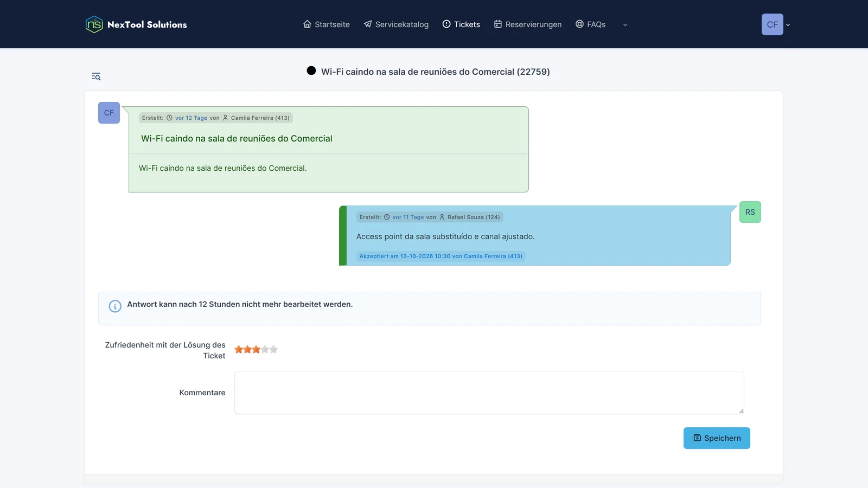868x488 pixels.
Task: Open the Tickets menu item
Action: click(x=461, y=24)
